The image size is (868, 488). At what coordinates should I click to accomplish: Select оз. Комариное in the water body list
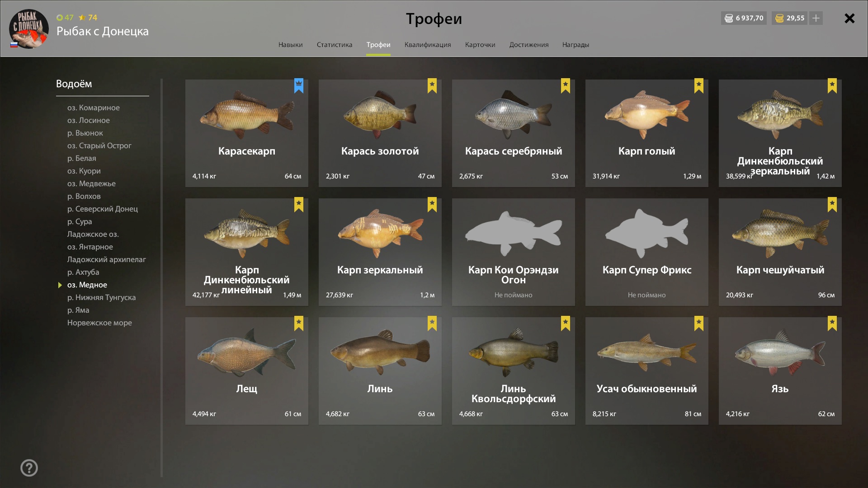[x=94, y=108]
